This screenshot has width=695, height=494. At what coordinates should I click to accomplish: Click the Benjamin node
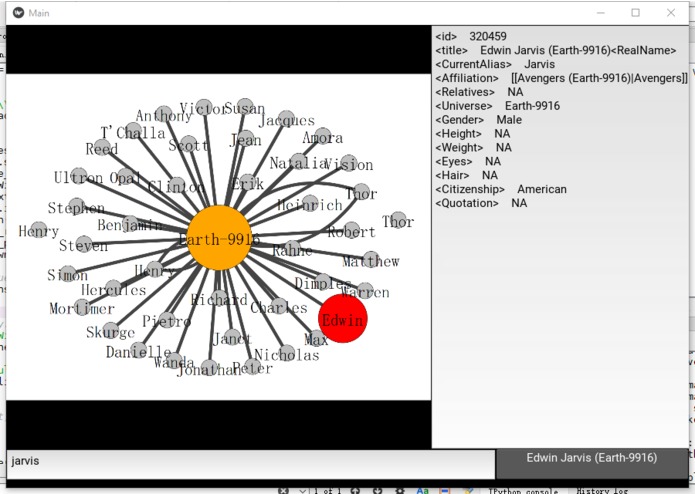pos(130,224)
